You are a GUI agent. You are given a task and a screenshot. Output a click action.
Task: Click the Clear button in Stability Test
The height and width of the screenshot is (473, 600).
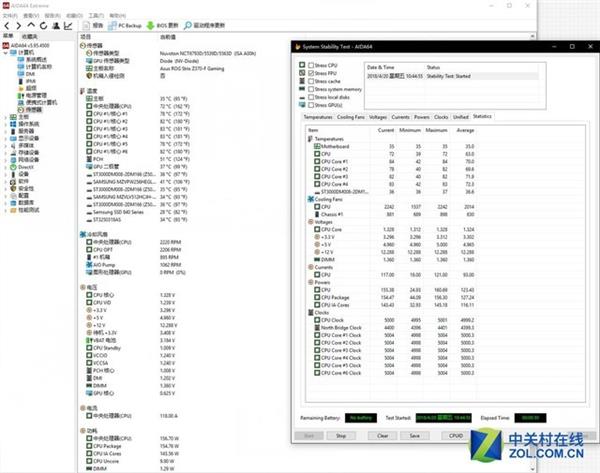pos(382,436)
